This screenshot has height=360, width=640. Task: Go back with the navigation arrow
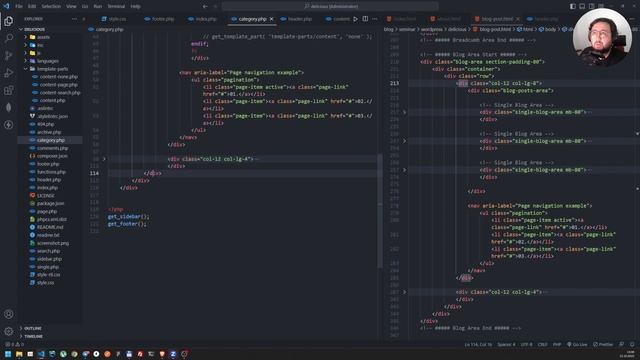(x=205, y=6)
